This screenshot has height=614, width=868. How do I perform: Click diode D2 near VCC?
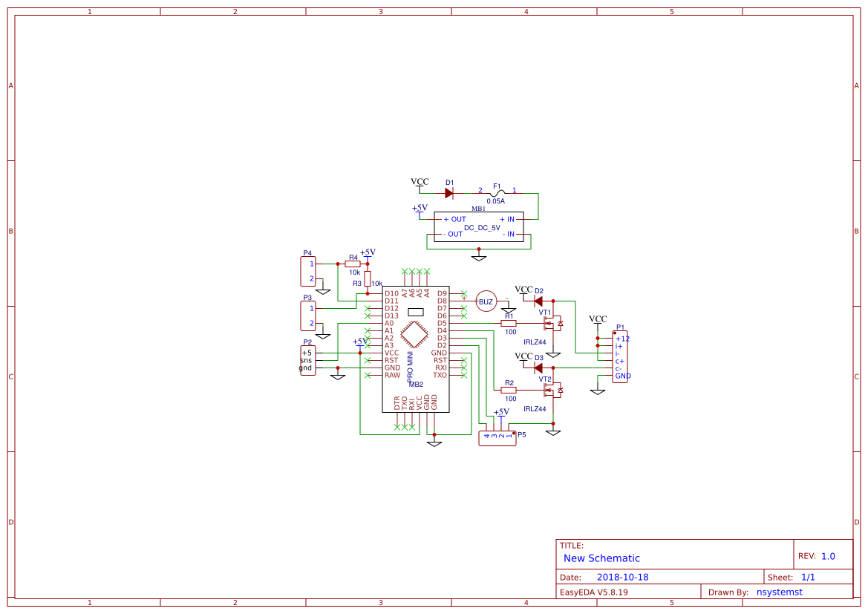(537, 301)
